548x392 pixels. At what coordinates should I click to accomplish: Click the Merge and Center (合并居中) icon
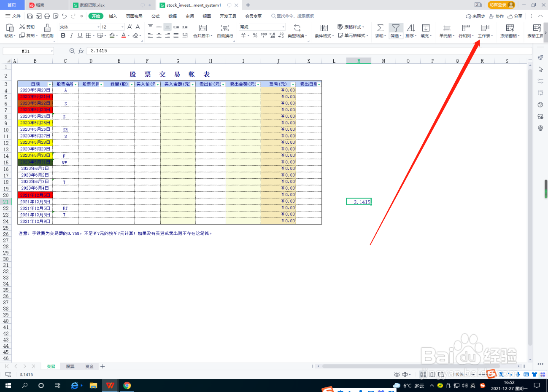point(203,28)
